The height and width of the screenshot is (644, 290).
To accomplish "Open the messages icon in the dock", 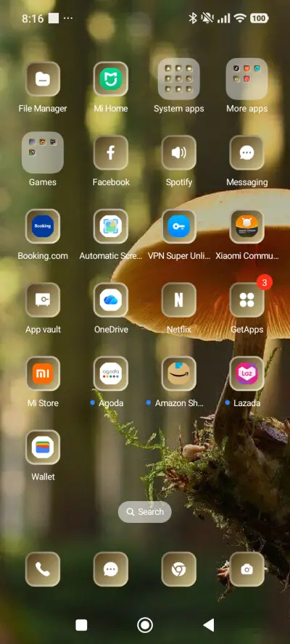I will (110, 569).
